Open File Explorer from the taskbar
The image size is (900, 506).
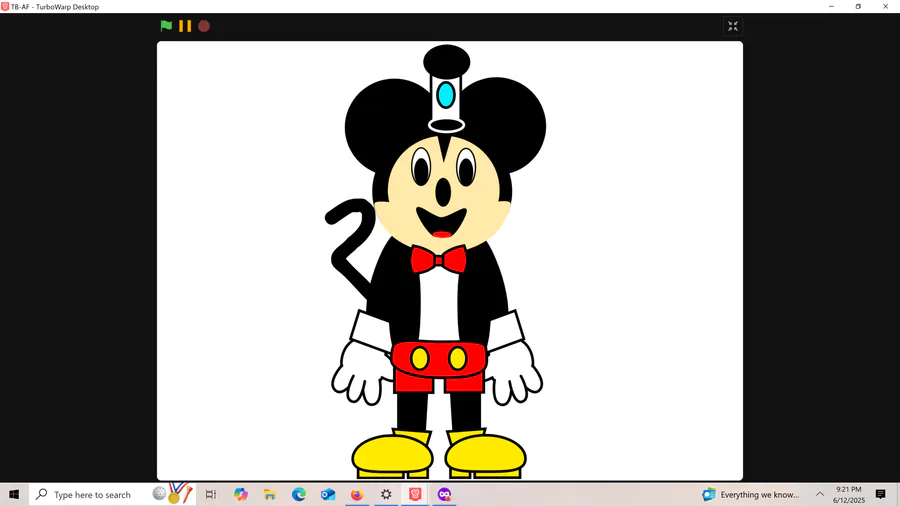coord(270,494)
